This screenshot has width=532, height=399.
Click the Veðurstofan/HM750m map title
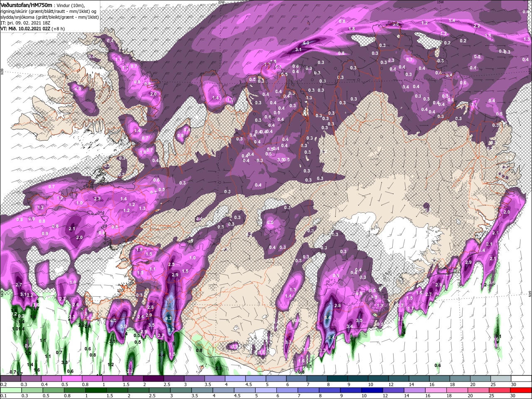pos(26,5)
